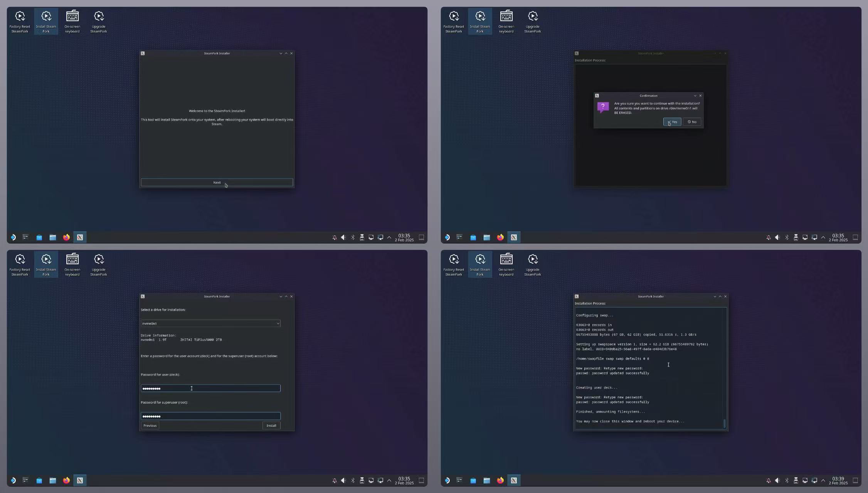Confirm Yes in the Confirmation dialog
This screenshot has height=493, width=868.
(672, 122)
